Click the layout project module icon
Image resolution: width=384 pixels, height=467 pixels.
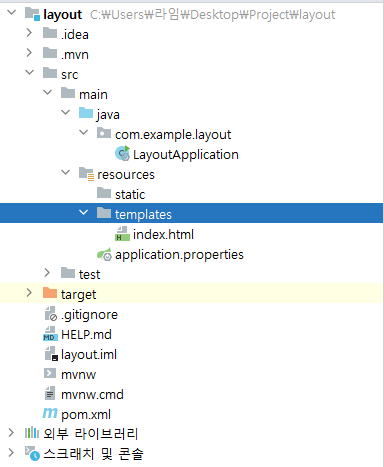click(32, 14)
